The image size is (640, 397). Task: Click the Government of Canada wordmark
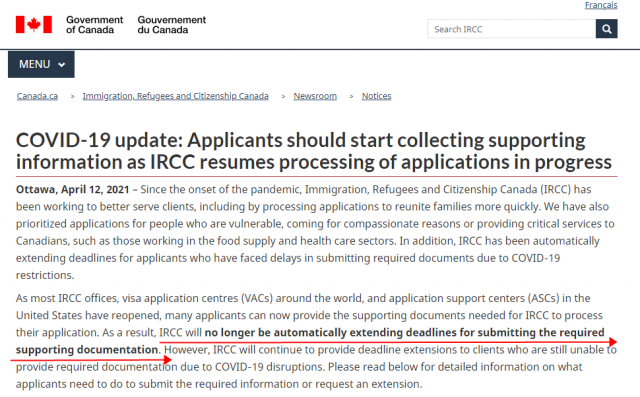(x=94, y=24)
